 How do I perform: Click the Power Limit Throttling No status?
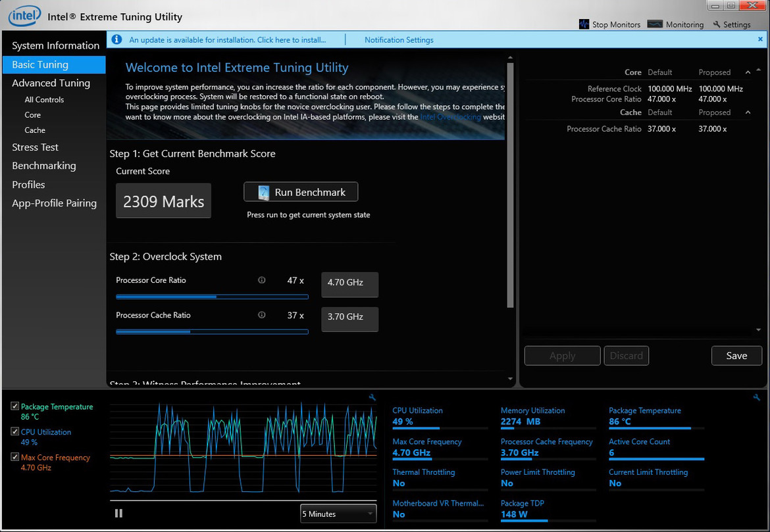click(x=507, y=483)
